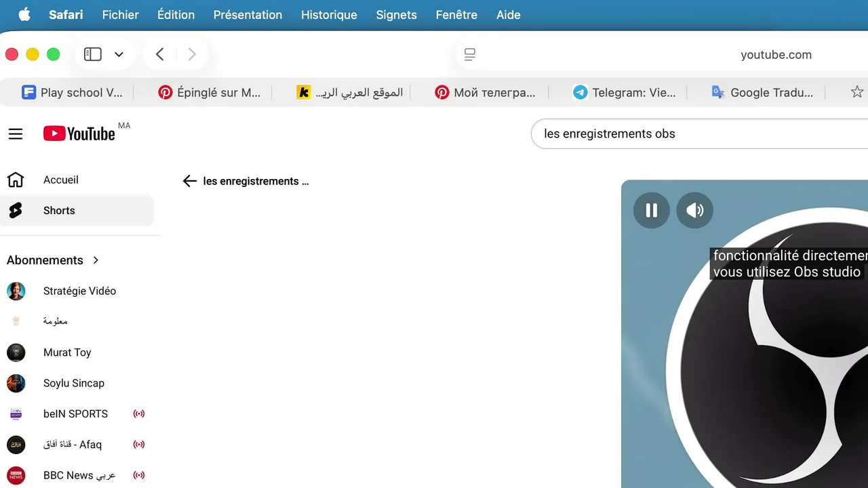
Task: Go to the YouTube logo home
Action: click(79, 134)
